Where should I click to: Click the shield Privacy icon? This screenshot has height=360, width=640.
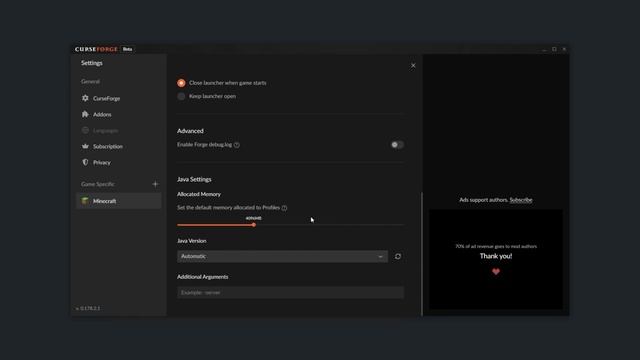[85, 162]
